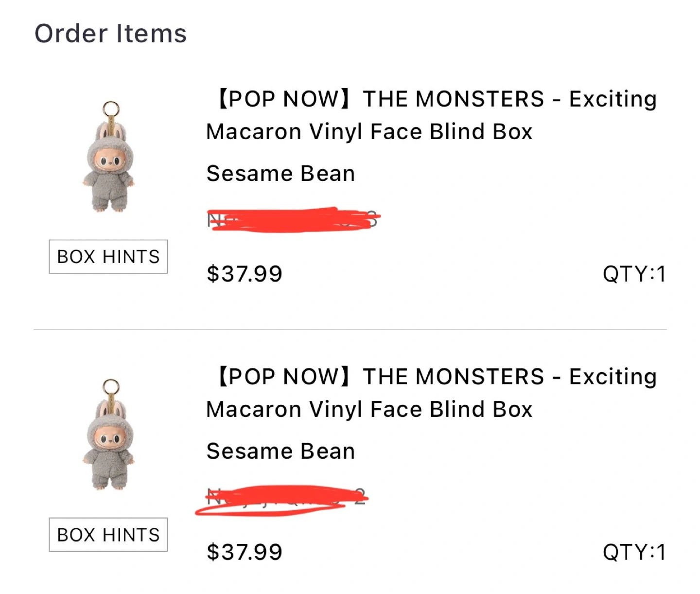Click the gold keyring on first plush image
The width and height of the screenshot is (700, 594).
coord(111,109)
